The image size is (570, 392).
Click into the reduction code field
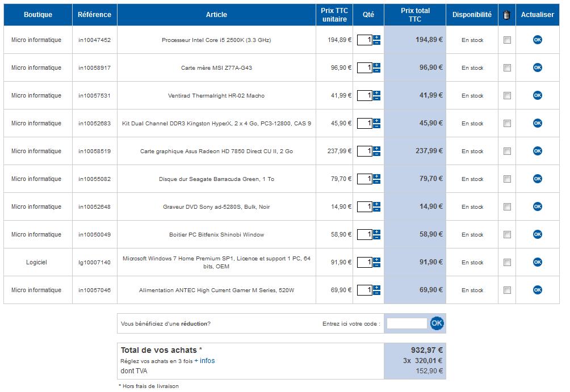click(406, 323)
